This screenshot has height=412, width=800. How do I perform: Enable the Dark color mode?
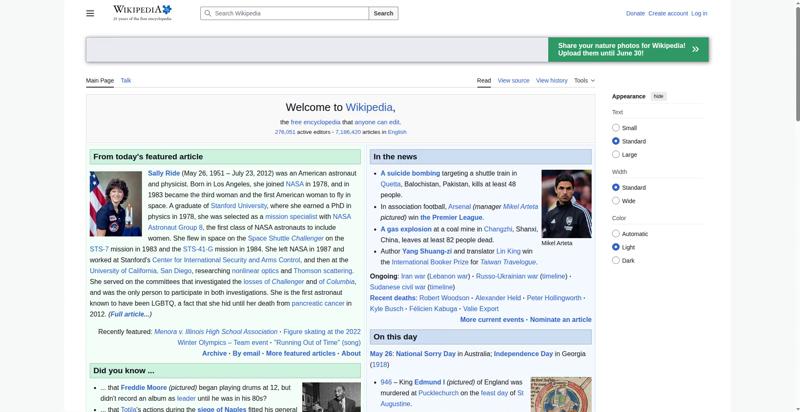(x=616, y=261)
